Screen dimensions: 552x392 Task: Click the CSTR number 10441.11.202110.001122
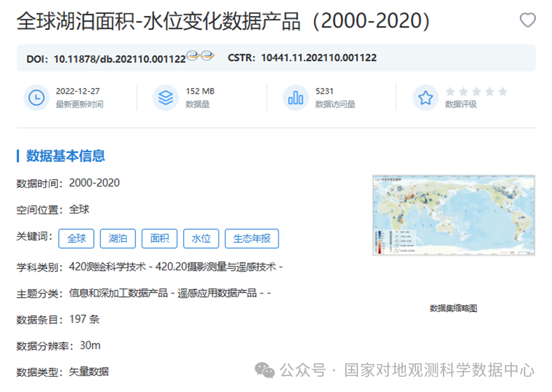318,58
